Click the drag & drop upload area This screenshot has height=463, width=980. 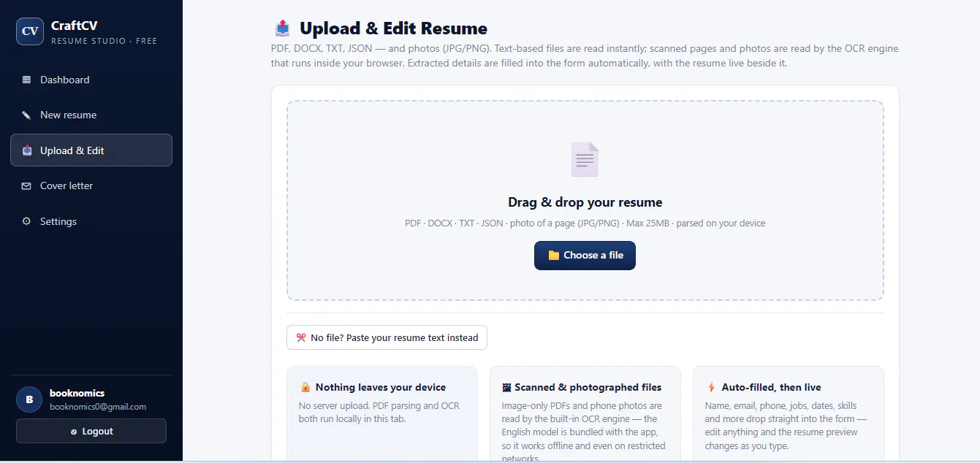tap(585, 201)
